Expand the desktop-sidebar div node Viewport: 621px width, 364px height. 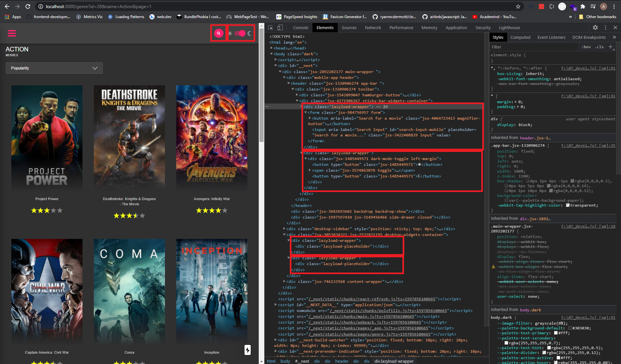284,229
